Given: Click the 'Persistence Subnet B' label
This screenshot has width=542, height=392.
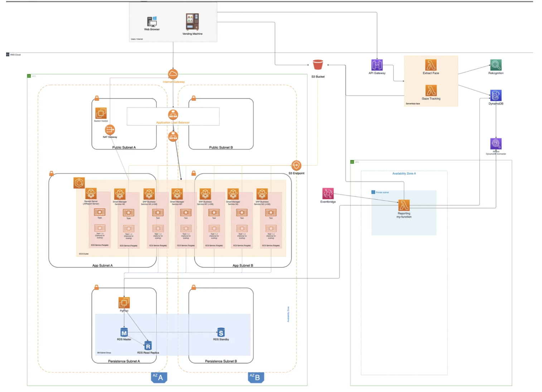Looking at the screenshot, I should click(221, 361).
